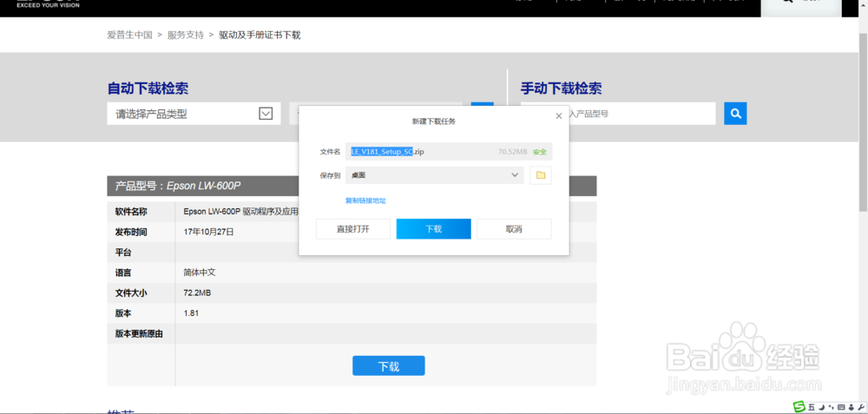Click the 语言 row label
The width and height of the screenshot is (868, 414).
click(123, 273)
